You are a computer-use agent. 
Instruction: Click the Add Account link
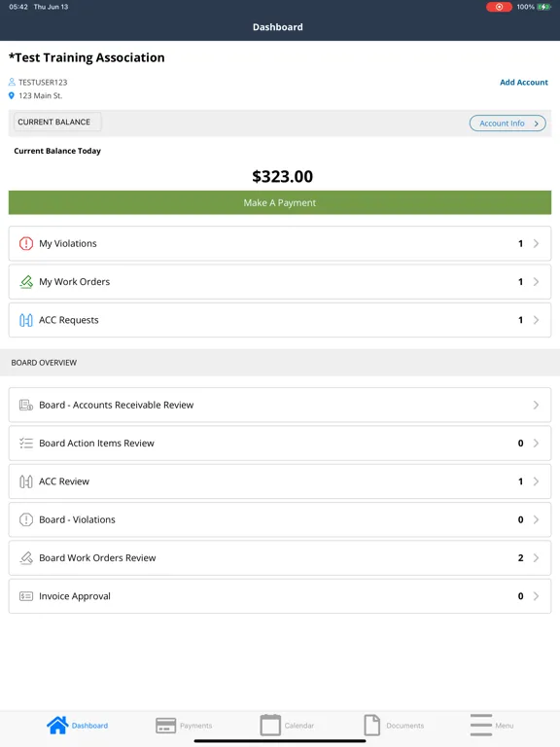524,82
